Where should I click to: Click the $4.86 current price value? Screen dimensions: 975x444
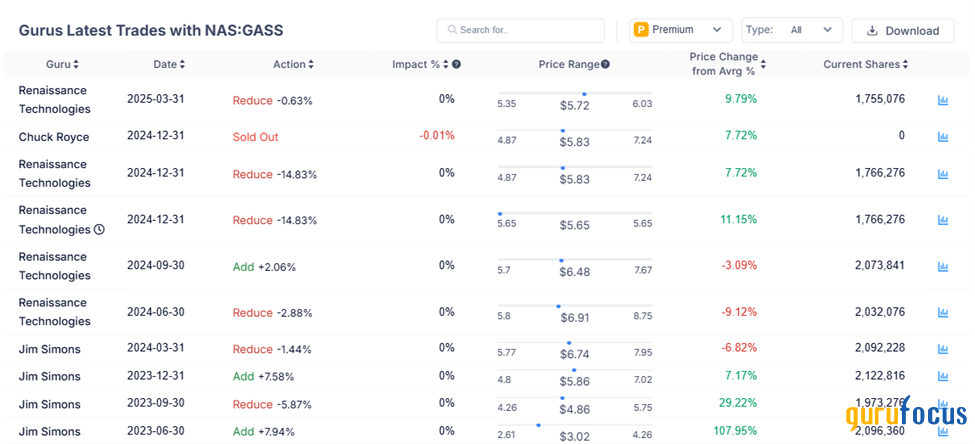[575, 409]
